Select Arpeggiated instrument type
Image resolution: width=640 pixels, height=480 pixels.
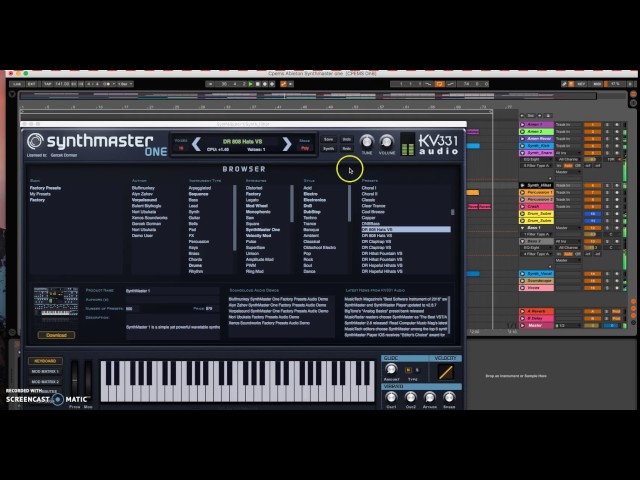coord(200,188)
